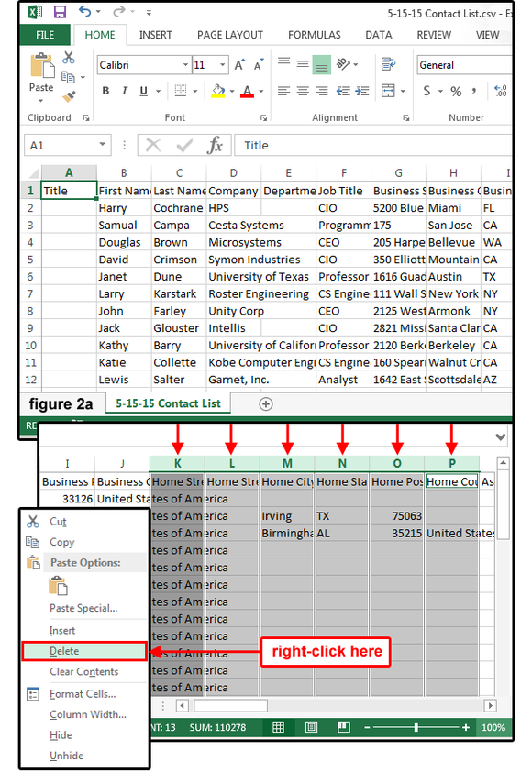Choose Format Cells... in context menu
Image resolution: width=532 pixels, height=773 pixels.
point(84,694)
